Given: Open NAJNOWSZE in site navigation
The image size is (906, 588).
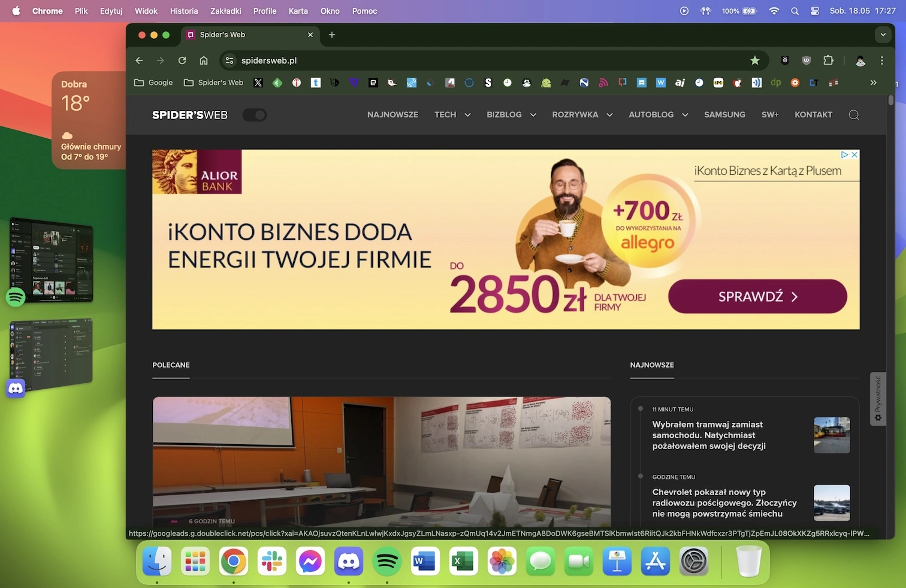Looking at the screenshot, I should point(393,115).
